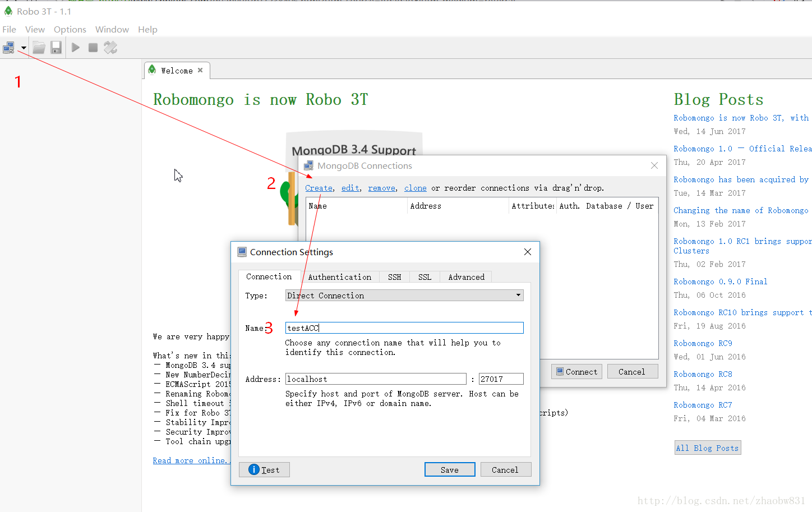Click the connection Name input field

point(404,328)
